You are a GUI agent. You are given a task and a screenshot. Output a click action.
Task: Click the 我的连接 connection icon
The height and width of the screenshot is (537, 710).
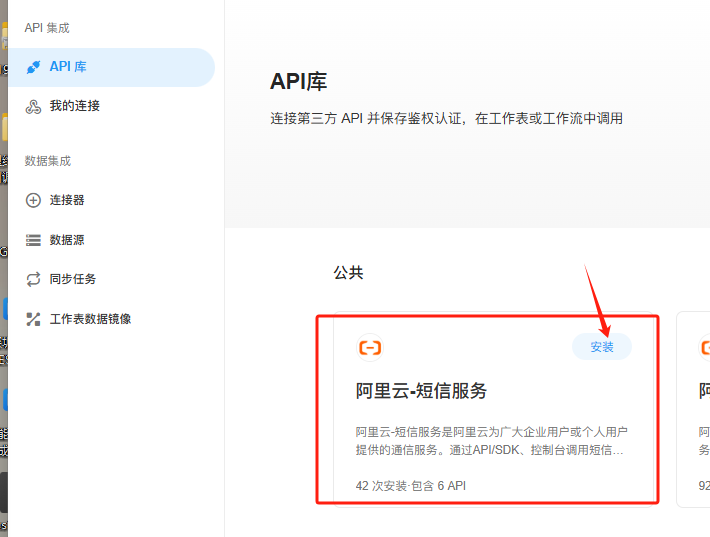pyautogui.click(x=33, y=106)
